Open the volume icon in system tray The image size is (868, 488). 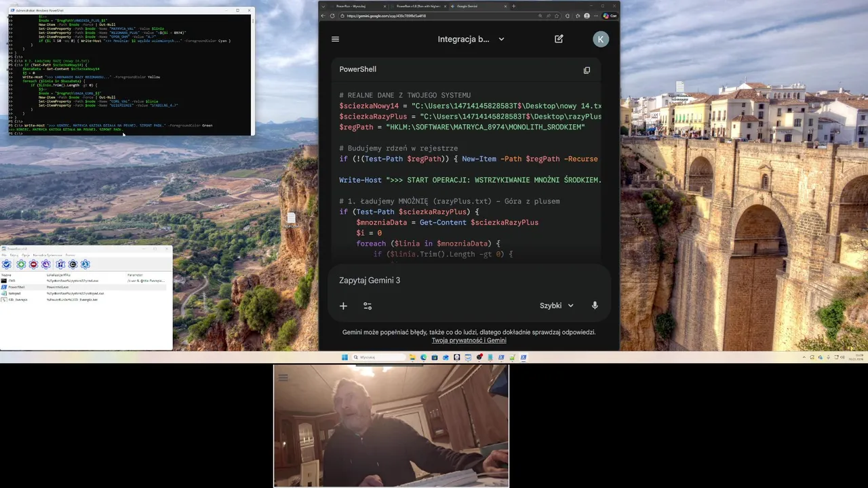(843, 357)
